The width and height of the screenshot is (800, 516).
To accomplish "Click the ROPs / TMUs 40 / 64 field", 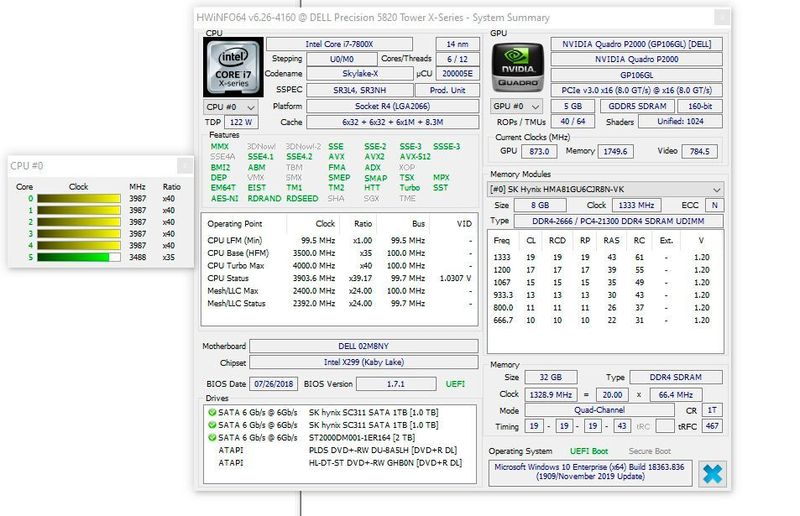I will (572, 121).
